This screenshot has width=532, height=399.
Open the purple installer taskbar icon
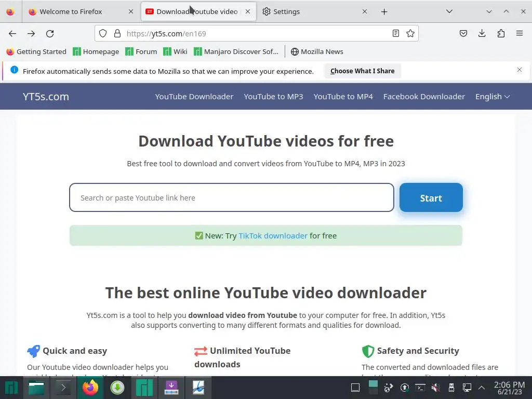(x=171, y=388)
